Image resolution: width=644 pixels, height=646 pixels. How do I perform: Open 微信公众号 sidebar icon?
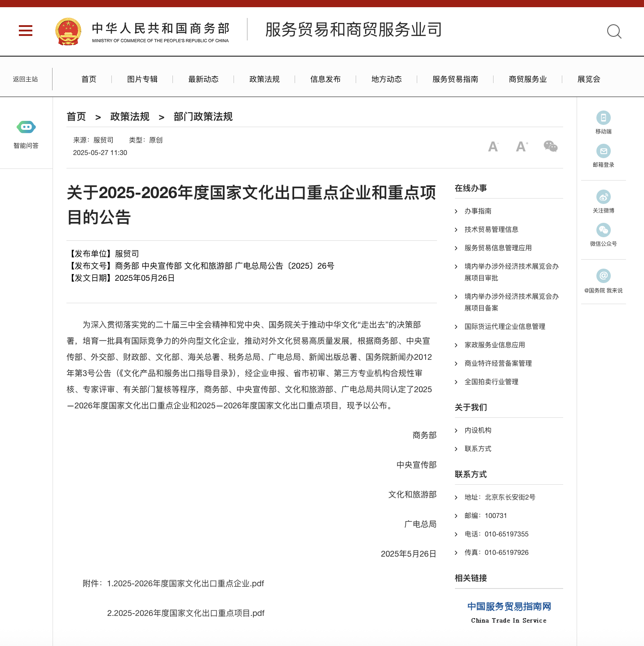tap(603, 230)
